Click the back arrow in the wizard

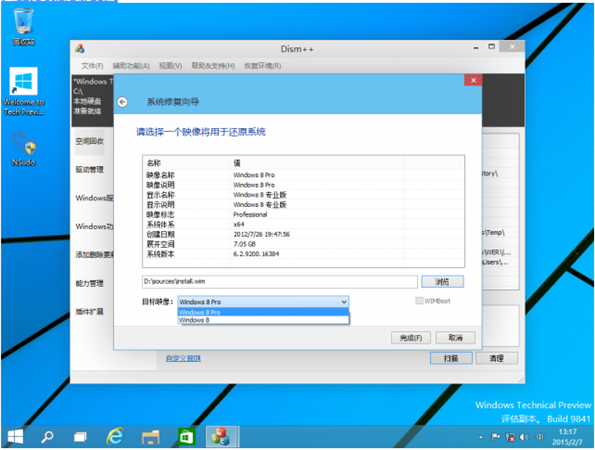[122, 102]
